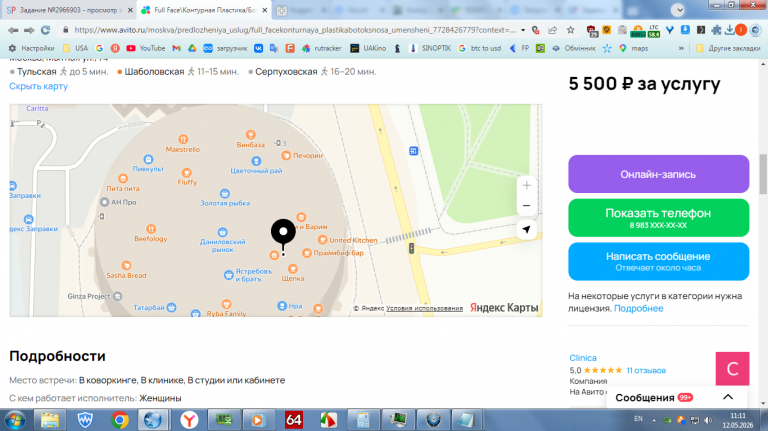Open the загрузчик bookmark
The height and width of the screenshot is (431, 768).
(225, 48)
